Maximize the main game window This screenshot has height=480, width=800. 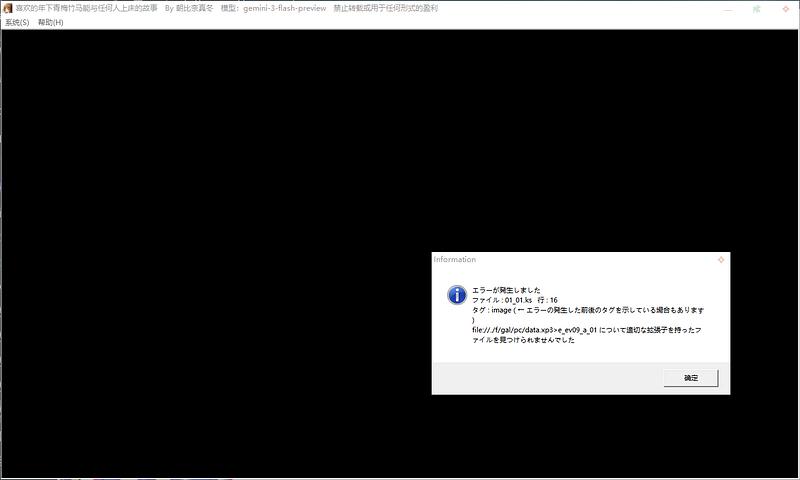pyautogui.click(x=755, y=8)
